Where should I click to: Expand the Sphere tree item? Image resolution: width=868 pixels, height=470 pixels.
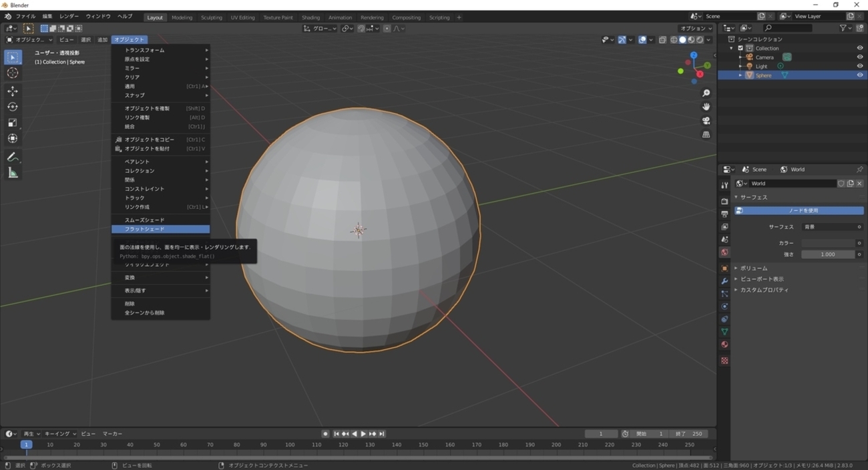[x=740, y=75]
